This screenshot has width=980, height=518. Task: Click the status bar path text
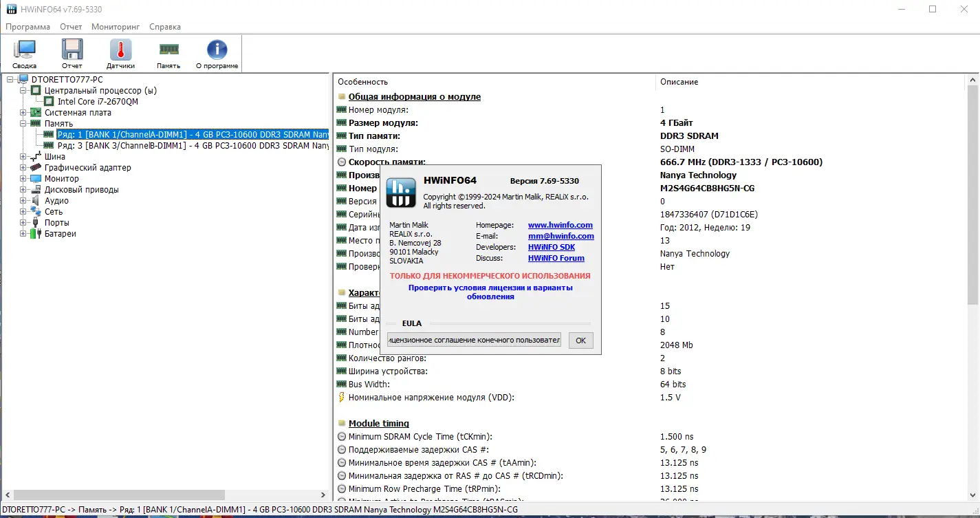pos(260,509)
